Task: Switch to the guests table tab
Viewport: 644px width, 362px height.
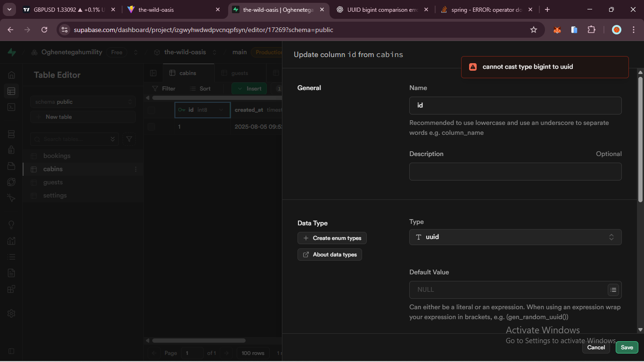Action: point(239,73)
